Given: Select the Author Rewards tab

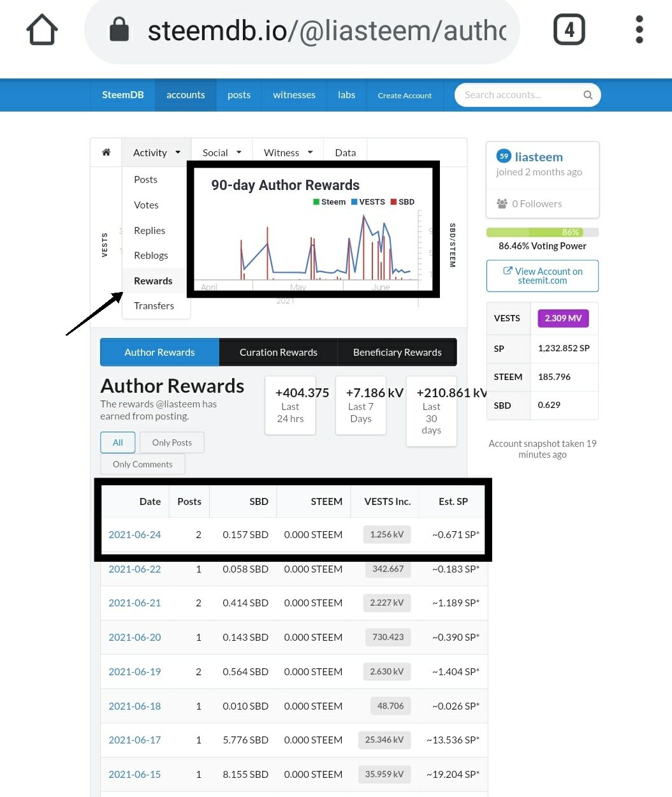Looking at the screenshot, I should pyautogui.click(x=159, y=352).
